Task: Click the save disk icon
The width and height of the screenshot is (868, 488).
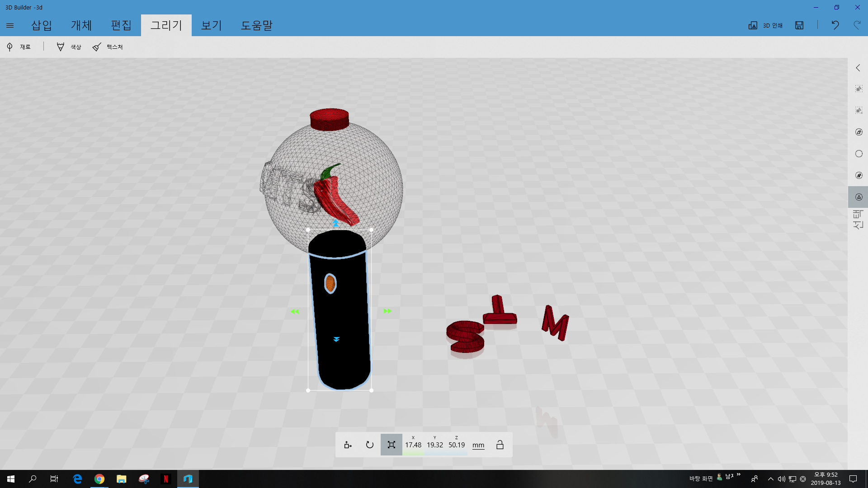Action: coord(799,25)
